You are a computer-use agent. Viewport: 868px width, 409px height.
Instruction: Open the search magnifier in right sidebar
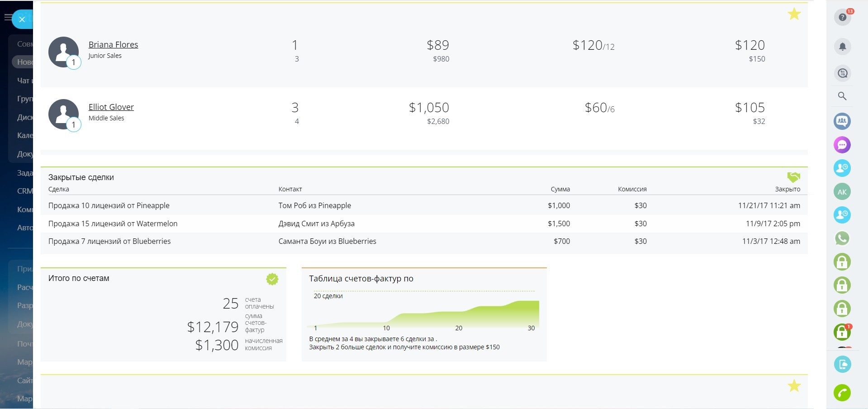pyautogui.click(x=842, y=96)
